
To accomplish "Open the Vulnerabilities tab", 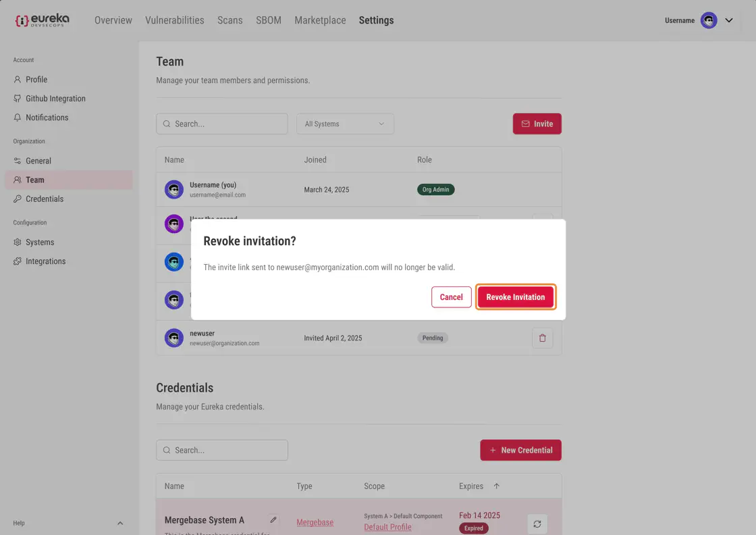I will (174, 20).
